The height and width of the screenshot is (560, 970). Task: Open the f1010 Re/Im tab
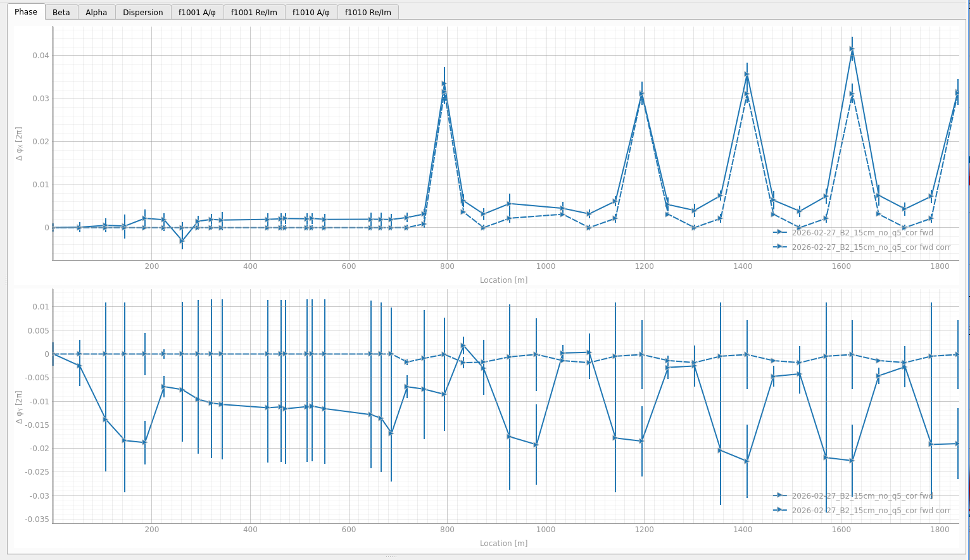point(368,12)
